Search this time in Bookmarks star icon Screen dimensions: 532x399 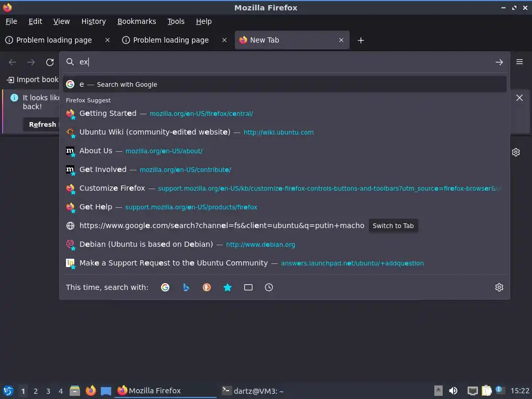click(228, 287)
